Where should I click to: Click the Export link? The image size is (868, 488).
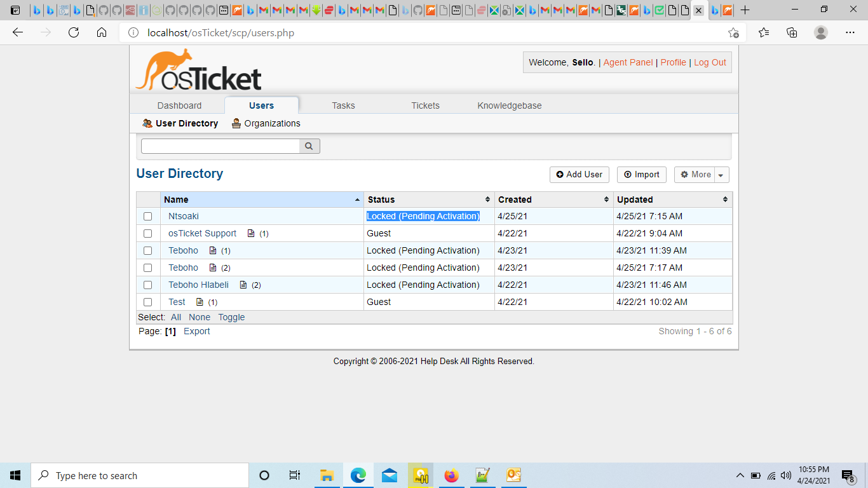point(197,331)
